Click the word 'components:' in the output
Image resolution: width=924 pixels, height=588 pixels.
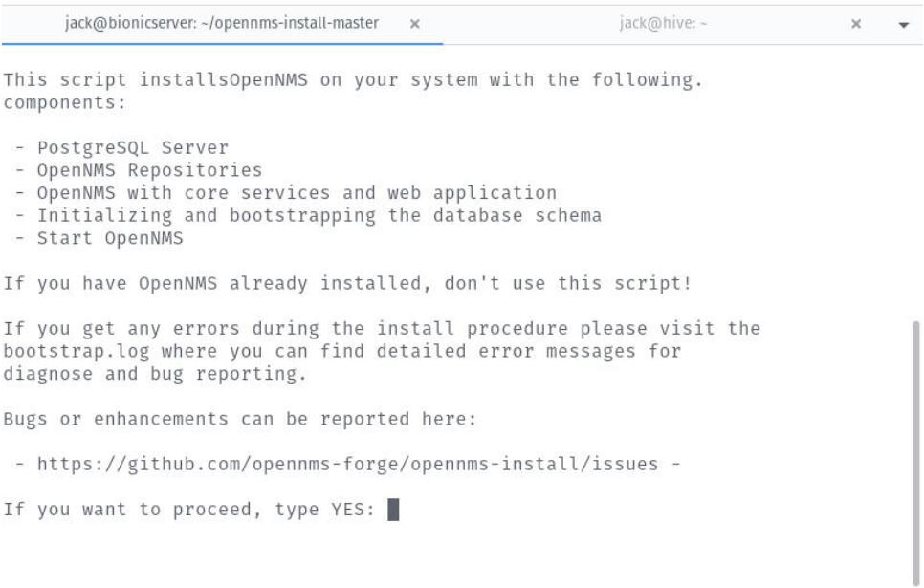tap(65, 102)
